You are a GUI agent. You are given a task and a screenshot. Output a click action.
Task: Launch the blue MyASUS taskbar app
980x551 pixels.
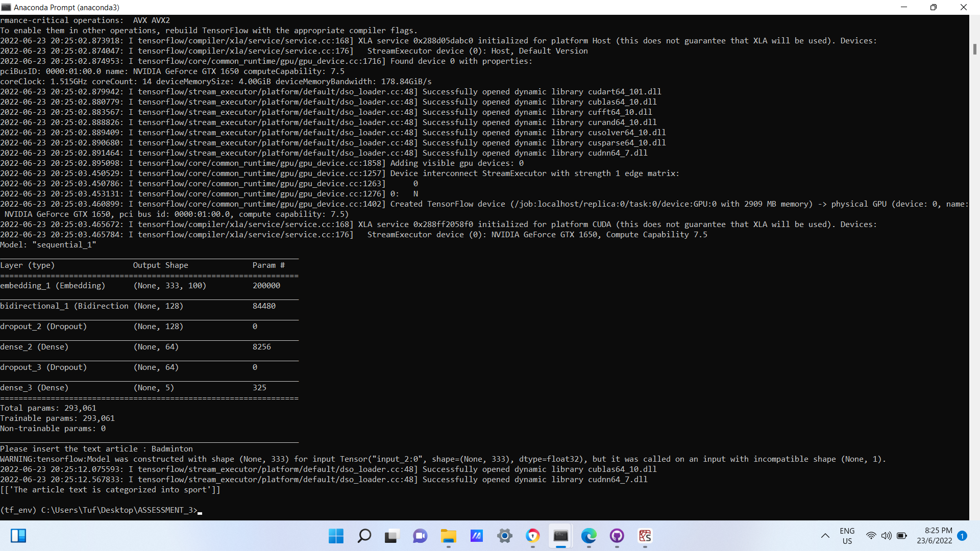(477, 536)
